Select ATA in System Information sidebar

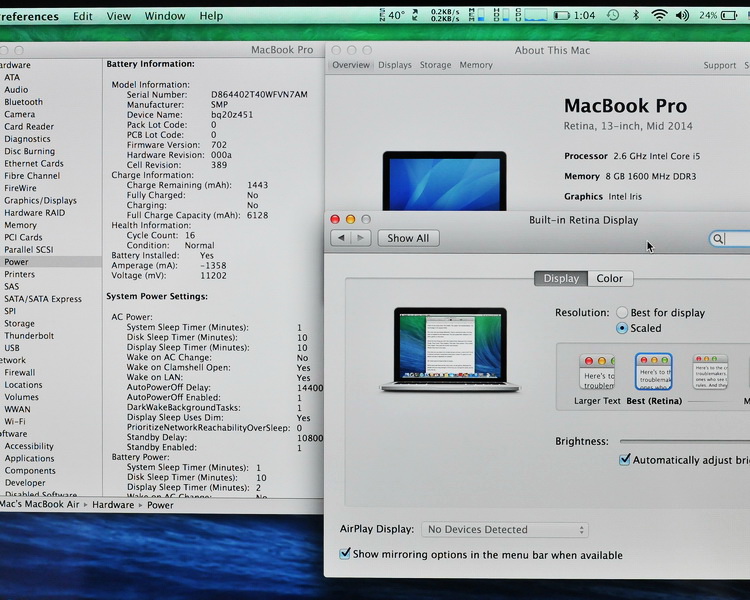click(12, 78)
